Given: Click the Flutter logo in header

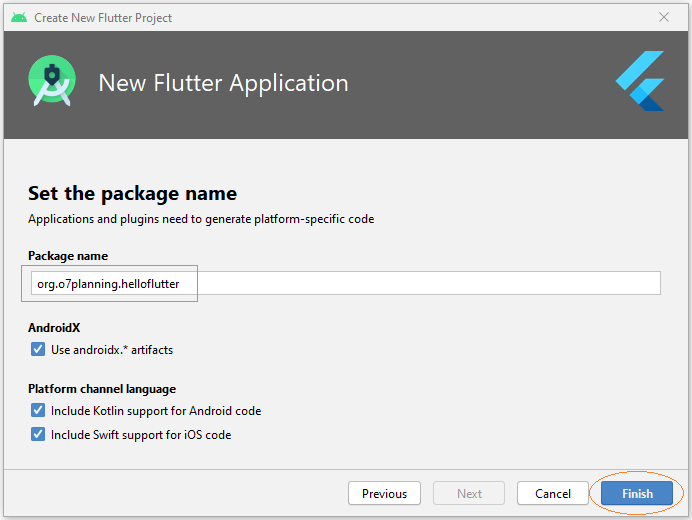Looking at the screenshot, I should (640, 81).
